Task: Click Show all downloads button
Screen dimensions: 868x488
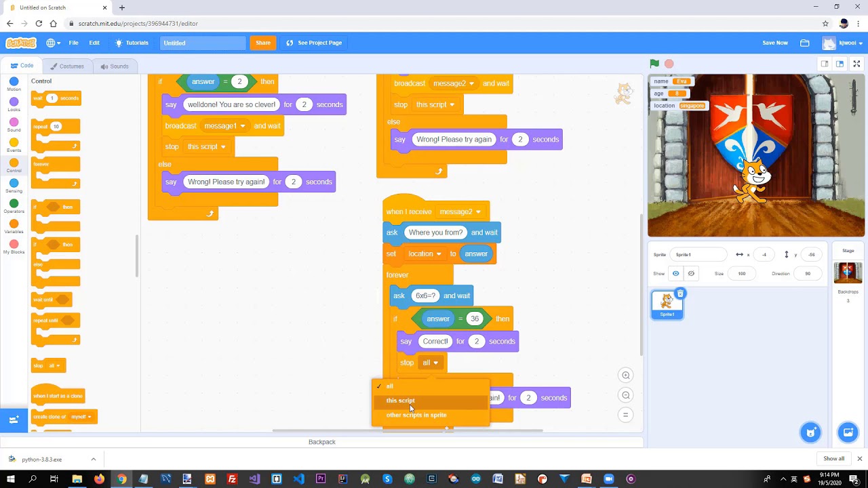Action: (x=833, y=459)
